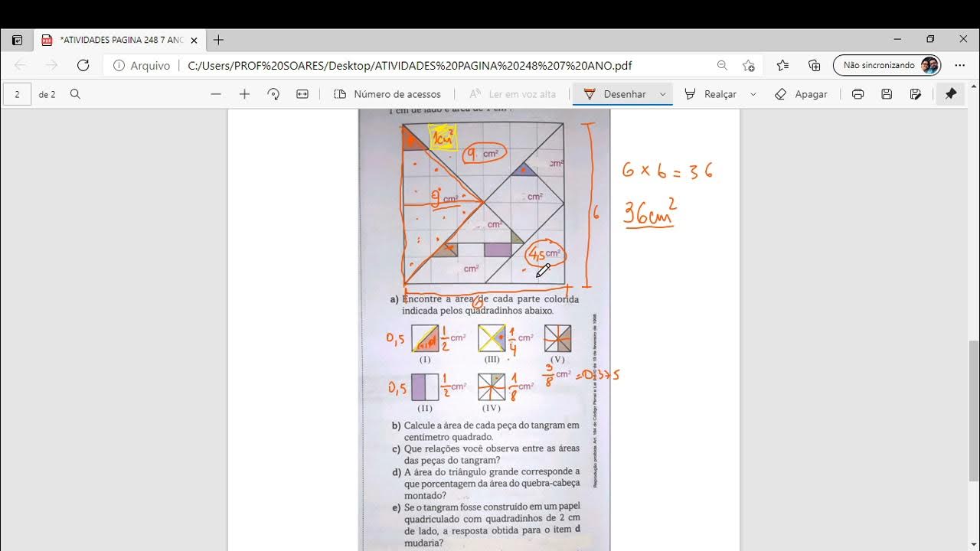Search within the PDF document

75,94
